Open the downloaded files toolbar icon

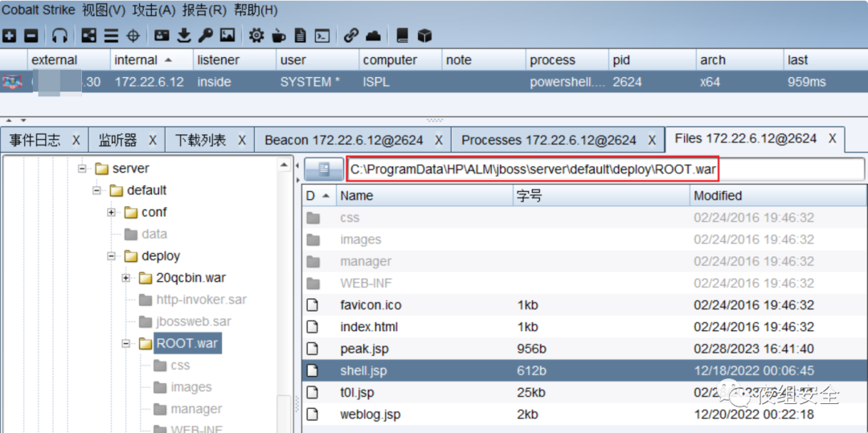pyautogui.click(x=184, y=36)
